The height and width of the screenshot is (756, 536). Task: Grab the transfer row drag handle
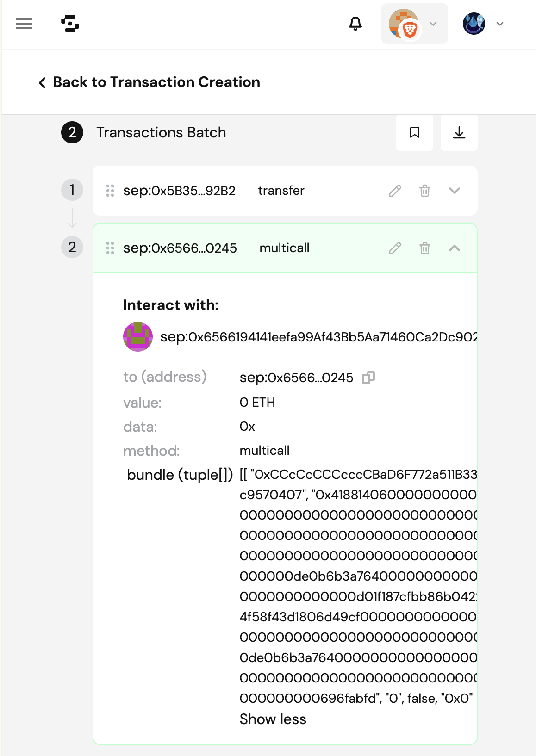click(110, 191)
